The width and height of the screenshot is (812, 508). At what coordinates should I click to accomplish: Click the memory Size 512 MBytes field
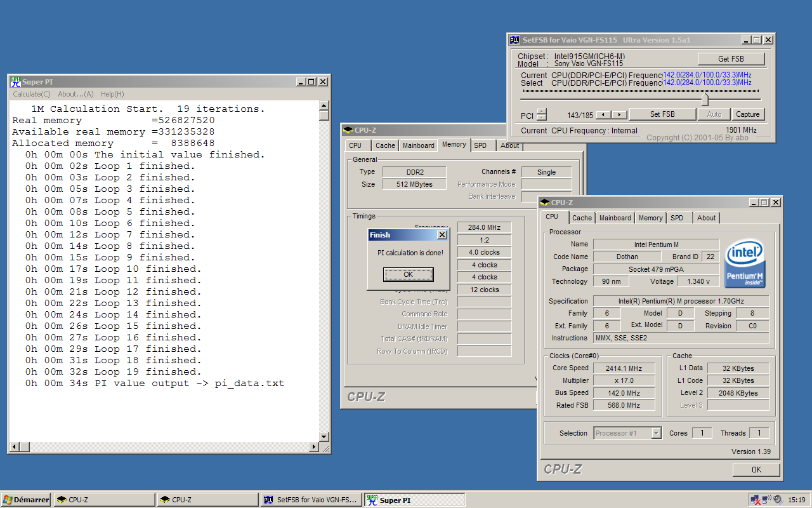pyautogui.click(x=414, y=184)
